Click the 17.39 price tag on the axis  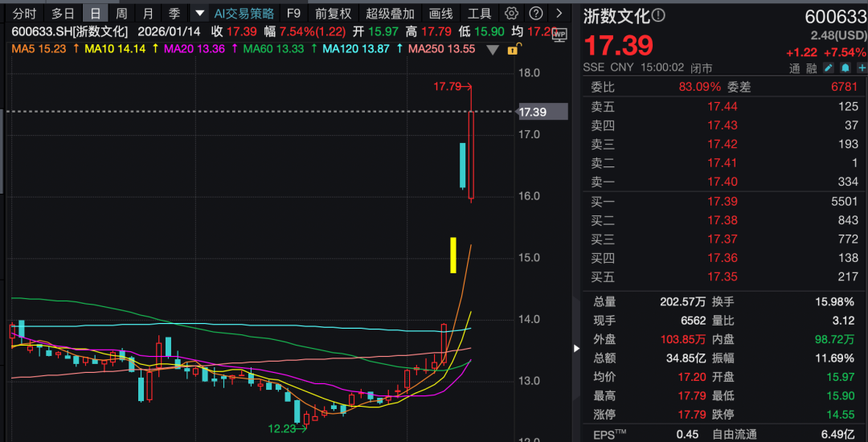point(543,113)
